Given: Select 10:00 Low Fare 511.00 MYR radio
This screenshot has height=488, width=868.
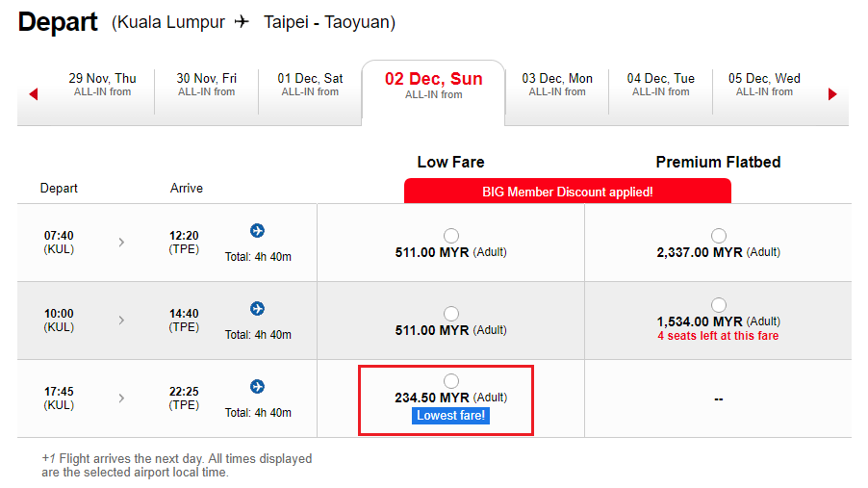Looking at the screenshot, I should tap(451, 314).
